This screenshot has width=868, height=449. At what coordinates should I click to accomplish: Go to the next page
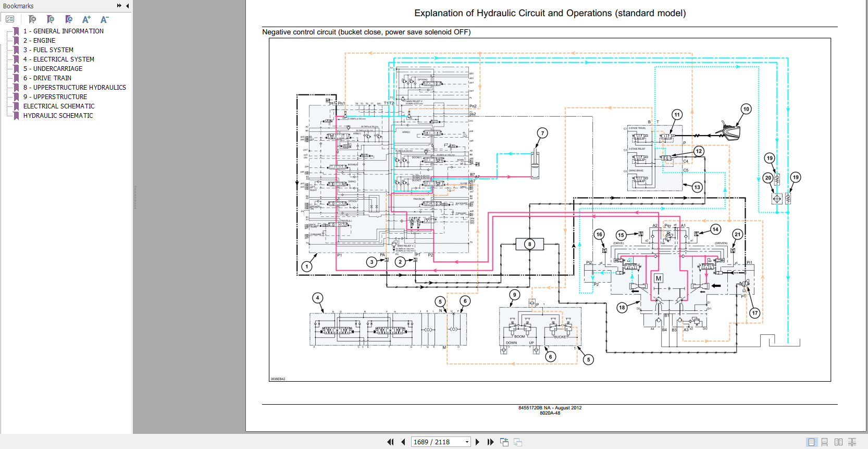477,442
